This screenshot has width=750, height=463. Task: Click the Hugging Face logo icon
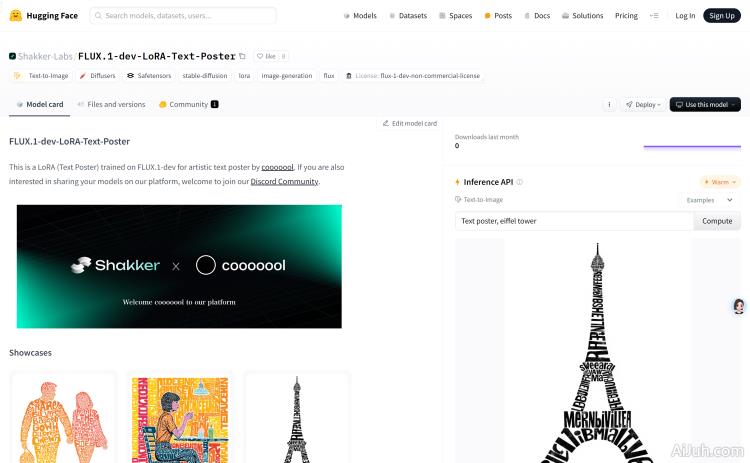pyautogui.click(x=16, y=16)
